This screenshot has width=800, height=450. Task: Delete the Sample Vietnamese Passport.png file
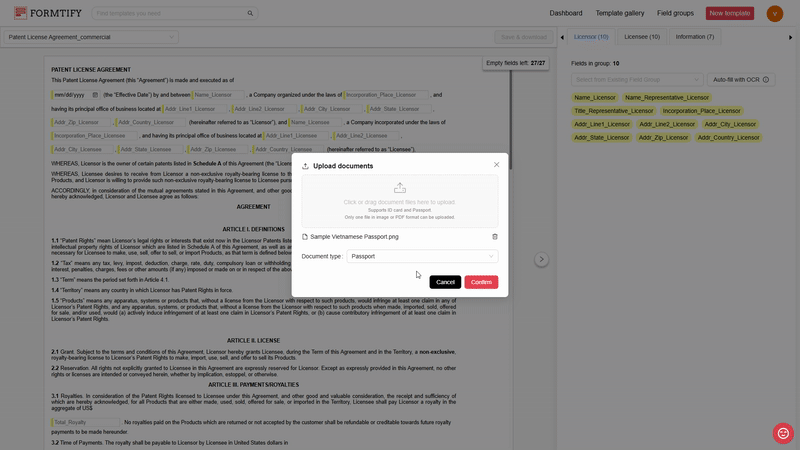click(x=494, y=236)
